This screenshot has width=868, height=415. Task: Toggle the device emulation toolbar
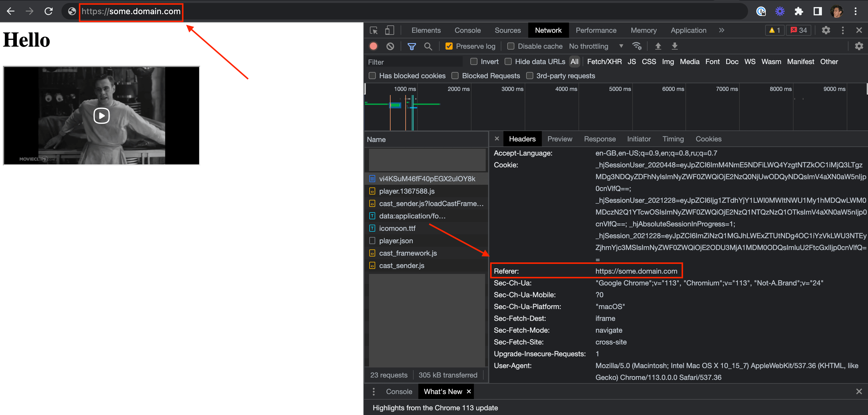pyautogui.click(x=389, y=30)
